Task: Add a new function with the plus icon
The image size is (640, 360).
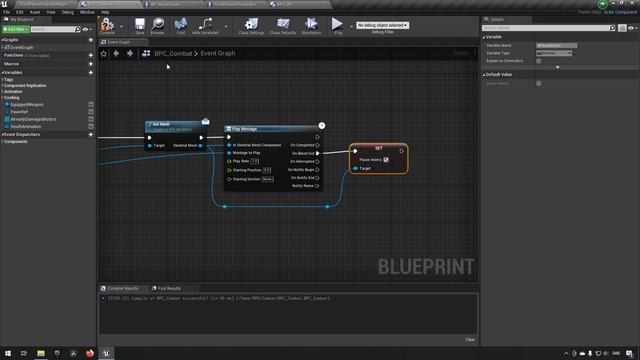Action: tap(91, 55)
